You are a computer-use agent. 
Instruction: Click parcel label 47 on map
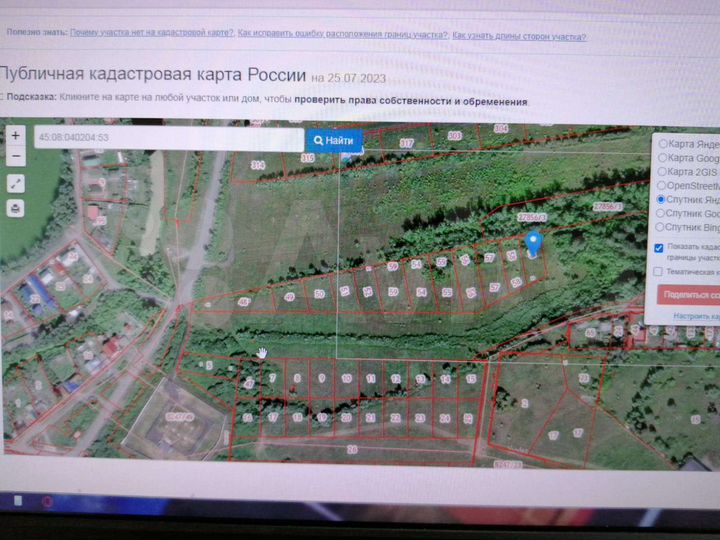pos(249,384)
